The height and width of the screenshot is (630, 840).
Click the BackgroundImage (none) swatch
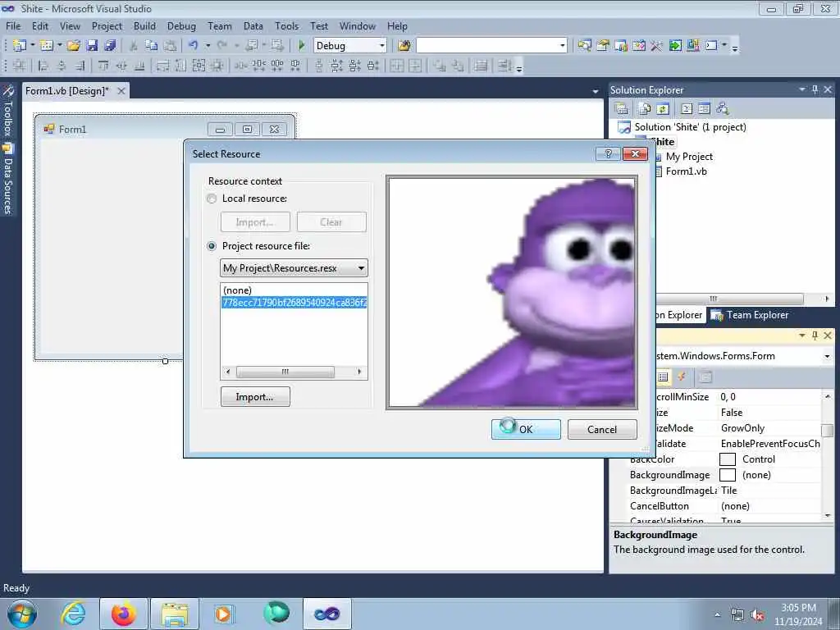pyautogui.click(x=727, y=475)
